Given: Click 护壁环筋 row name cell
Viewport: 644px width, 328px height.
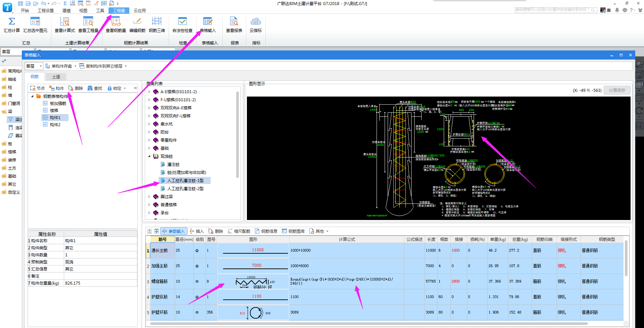Looking at the screenshot, I should pos(163,312).
